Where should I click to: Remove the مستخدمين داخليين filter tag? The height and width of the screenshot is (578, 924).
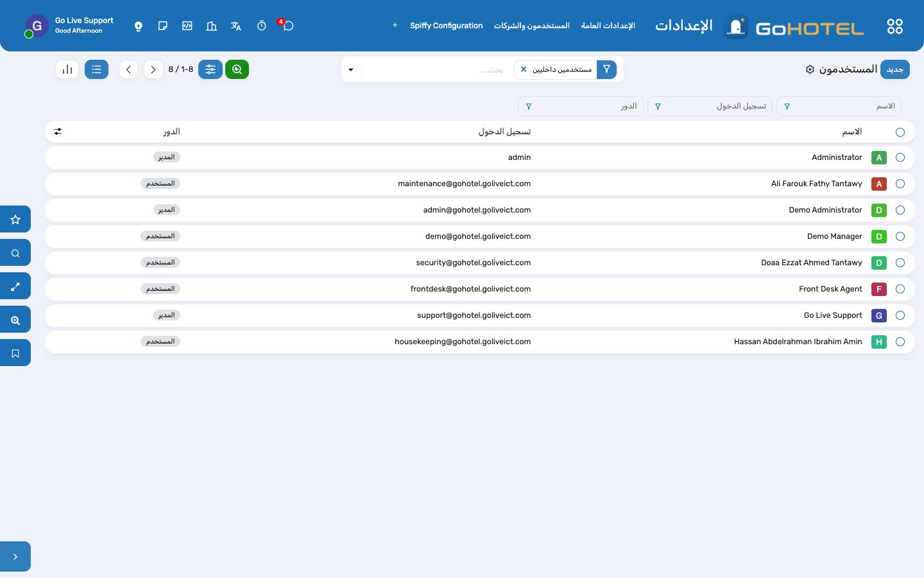click(x=524, y=69)
